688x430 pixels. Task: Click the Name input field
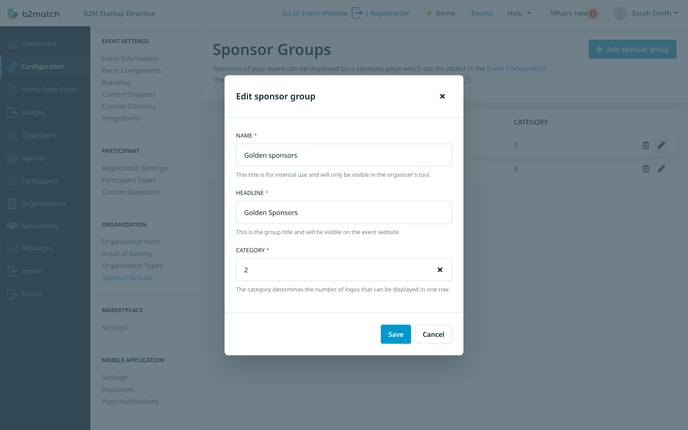pos(344,155)
